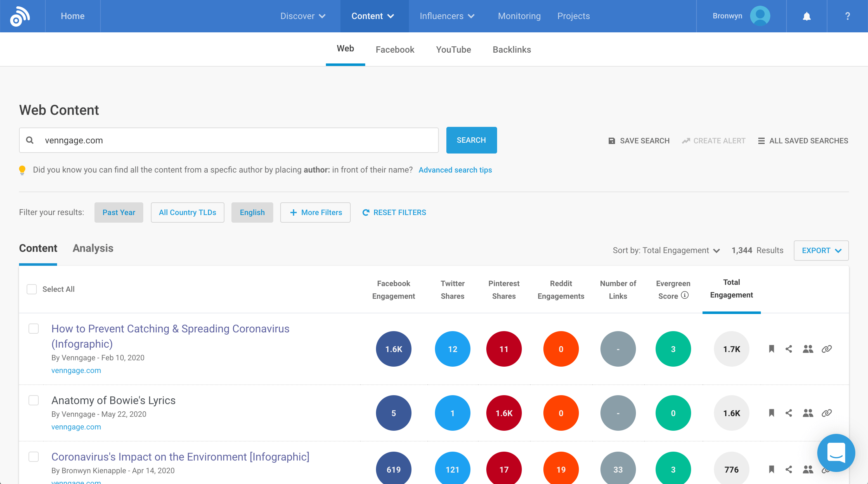Share the Anatomy of Bowie's Lyrics article
The image size is (868, 484).
(788, 413)
